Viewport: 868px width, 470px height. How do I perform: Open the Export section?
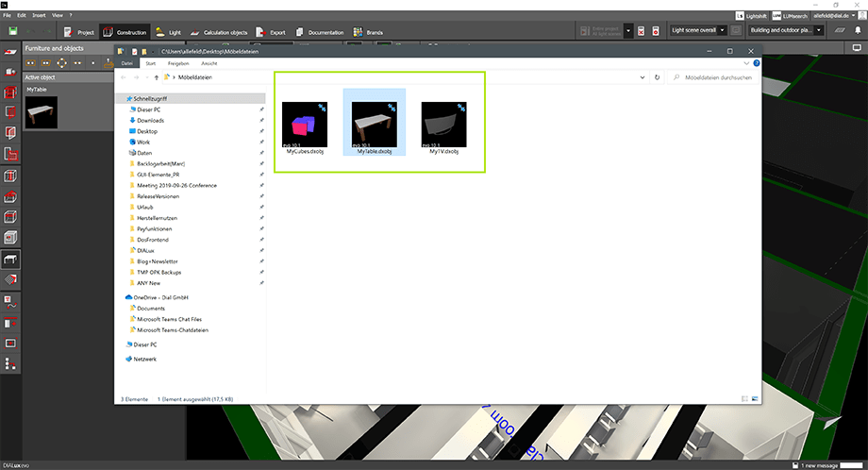270,32
